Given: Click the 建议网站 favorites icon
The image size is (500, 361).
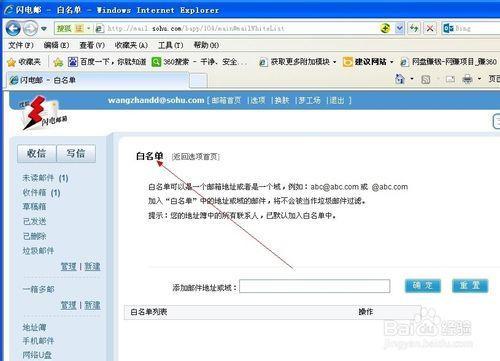Looking at the screenshot, I should point(348,62).
